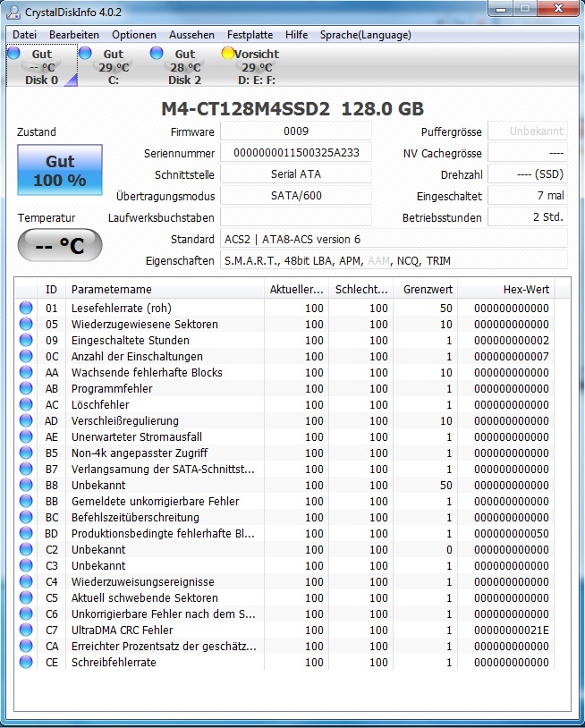Click hex value 00000000021E

(512, 630)
